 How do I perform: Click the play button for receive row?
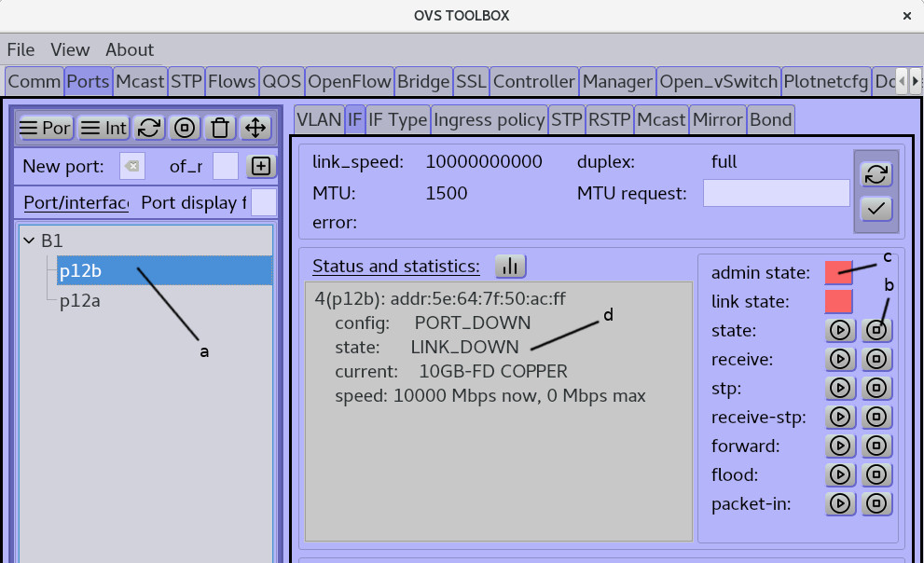click(840, 359)
